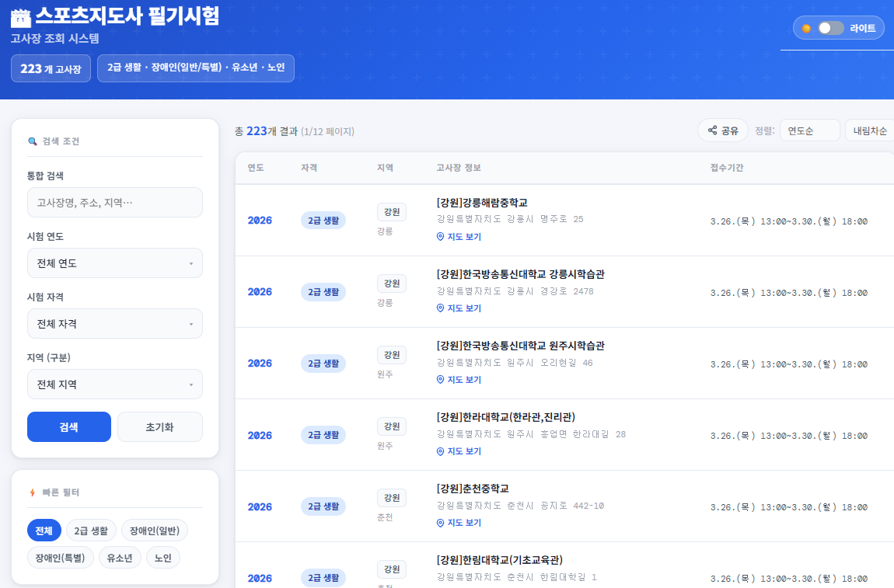This screenshot has height=588, width=894.
Task: Open the 시험 연도 dropdown
Action: click(114, 263)
